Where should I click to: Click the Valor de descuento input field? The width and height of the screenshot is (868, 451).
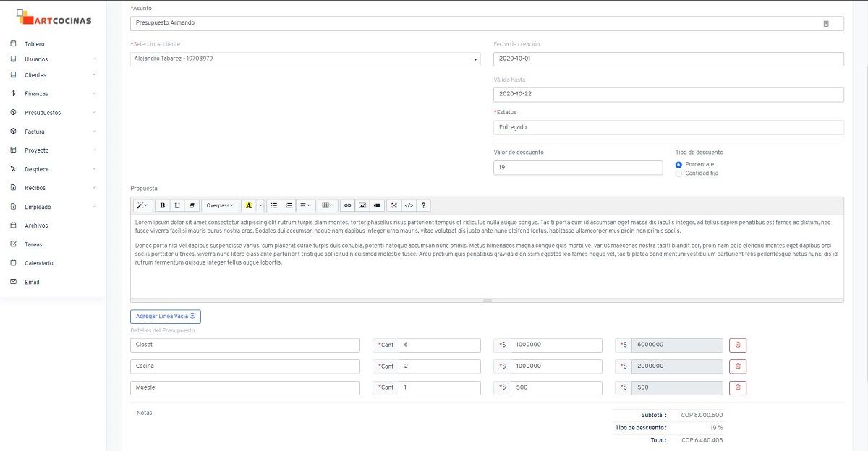pos(577,168)
